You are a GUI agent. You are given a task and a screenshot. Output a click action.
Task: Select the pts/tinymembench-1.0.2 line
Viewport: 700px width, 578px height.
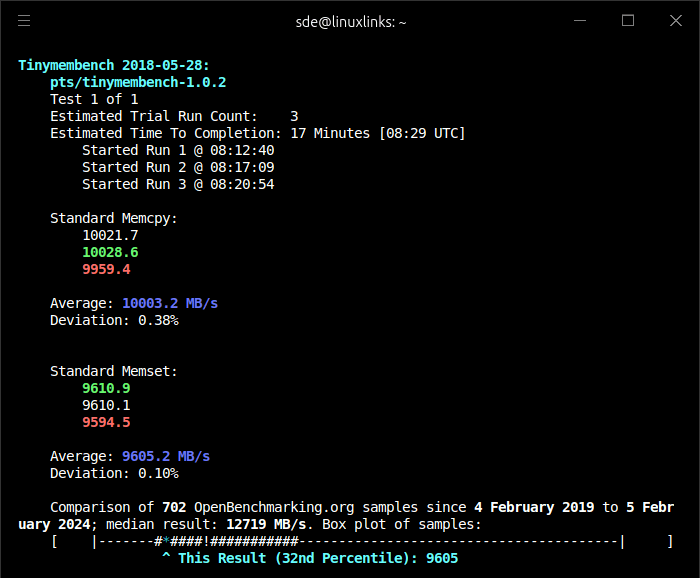(x=138, y=82)
